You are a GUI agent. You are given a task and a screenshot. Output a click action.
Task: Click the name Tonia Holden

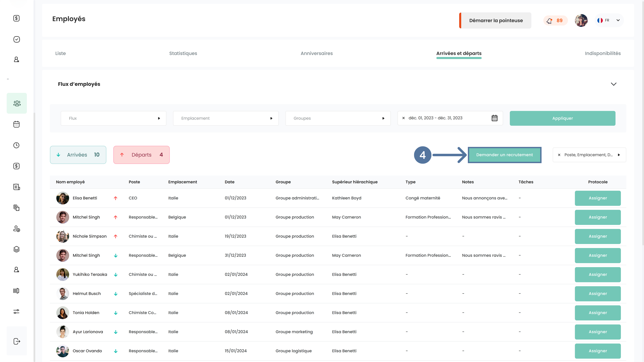[86, 313]
